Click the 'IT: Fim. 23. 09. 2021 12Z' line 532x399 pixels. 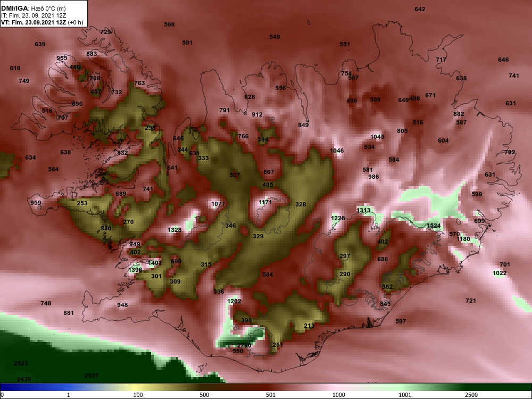click(33, 15)
